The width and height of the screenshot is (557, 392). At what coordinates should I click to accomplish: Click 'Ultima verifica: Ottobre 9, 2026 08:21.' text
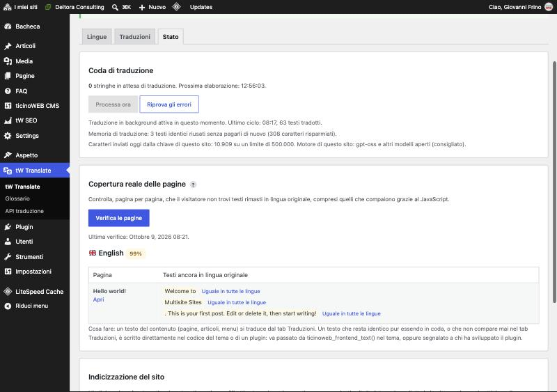point(139,237)
